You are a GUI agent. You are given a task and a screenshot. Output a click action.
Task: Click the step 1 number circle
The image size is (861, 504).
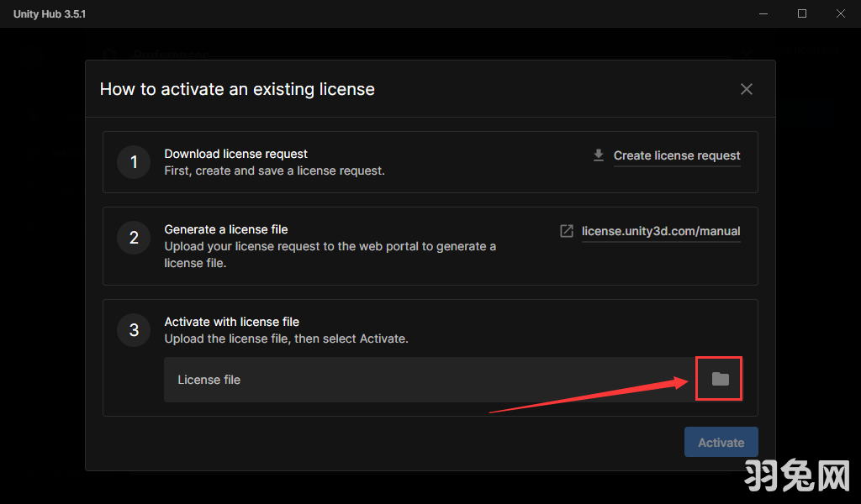[134, 162]
